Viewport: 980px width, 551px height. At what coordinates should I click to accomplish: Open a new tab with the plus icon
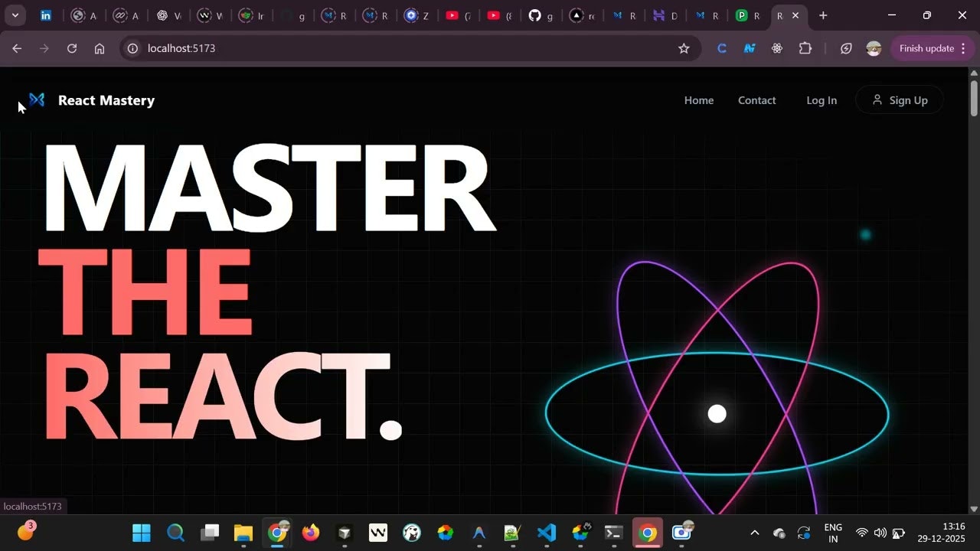823,15
